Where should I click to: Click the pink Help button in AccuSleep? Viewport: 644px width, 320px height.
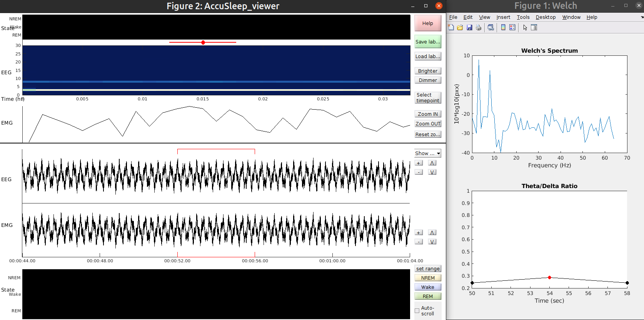pyautogui.click(x=428, y=23)
